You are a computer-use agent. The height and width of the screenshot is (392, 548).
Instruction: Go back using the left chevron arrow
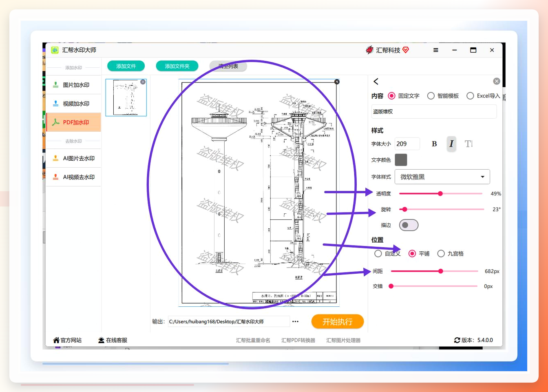(x=376, y=82)
